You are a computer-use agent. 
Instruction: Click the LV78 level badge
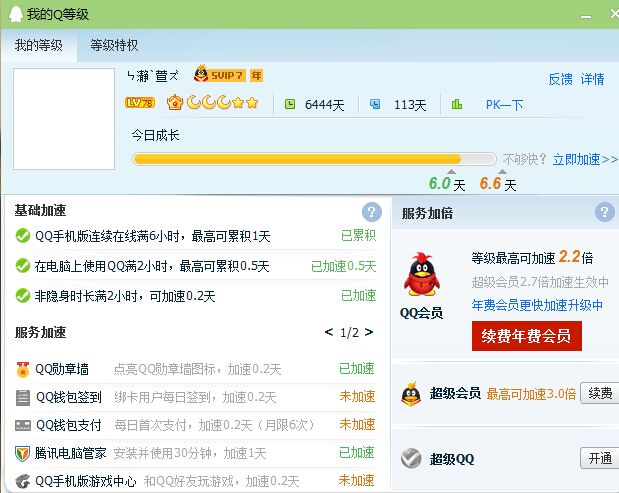pyautogui.click(x=140, y=103)
